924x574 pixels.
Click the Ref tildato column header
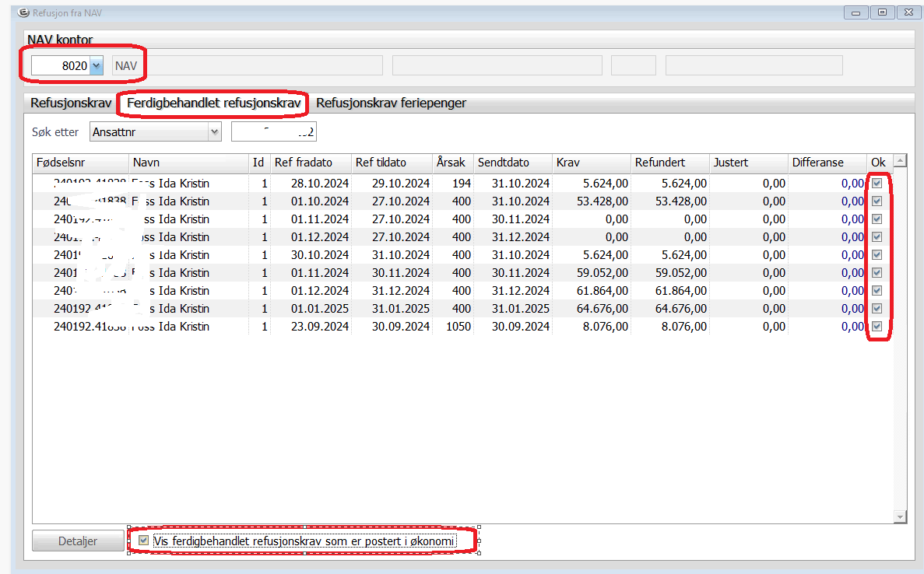coord(392,163)
